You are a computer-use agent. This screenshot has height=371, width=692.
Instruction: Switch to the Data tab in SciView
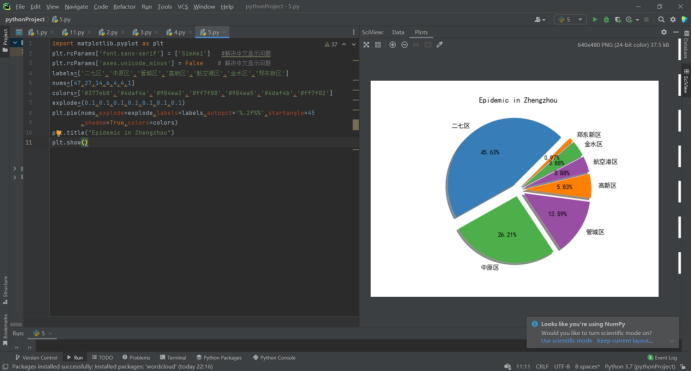(398, 32)
